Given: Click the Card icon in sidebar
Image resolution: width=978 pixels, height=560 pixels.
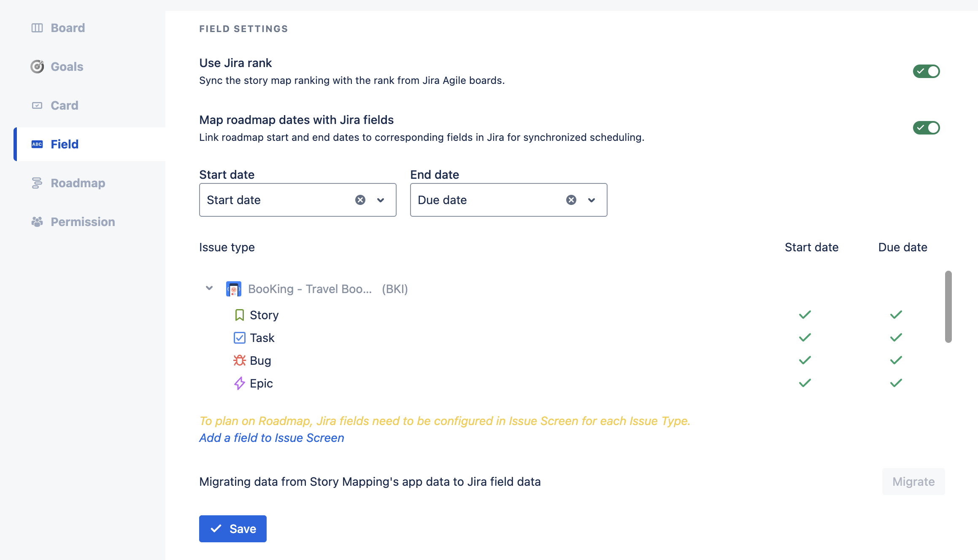Looking at the screenshot, I should 37,105.
